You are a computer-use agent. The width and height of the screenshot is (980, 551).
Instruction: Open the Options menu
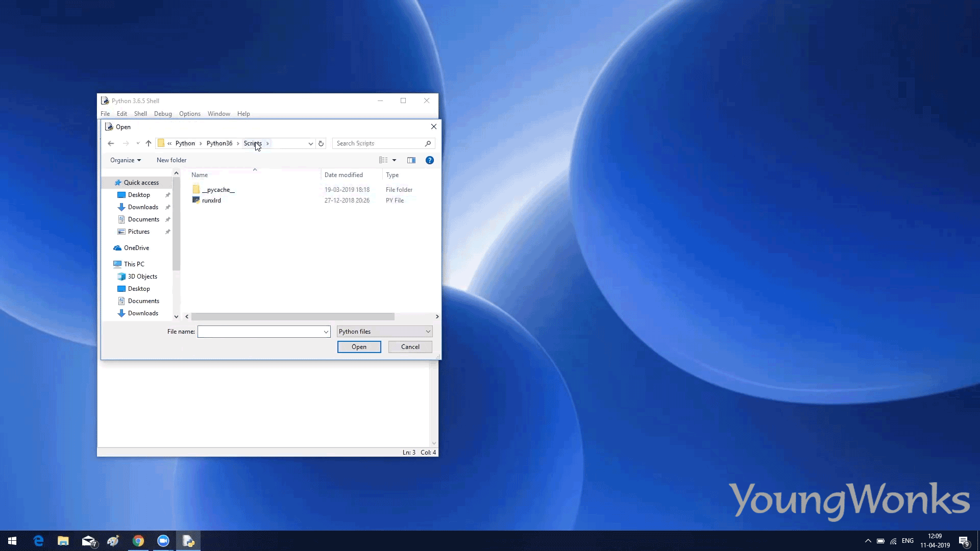tap(190, 114)
